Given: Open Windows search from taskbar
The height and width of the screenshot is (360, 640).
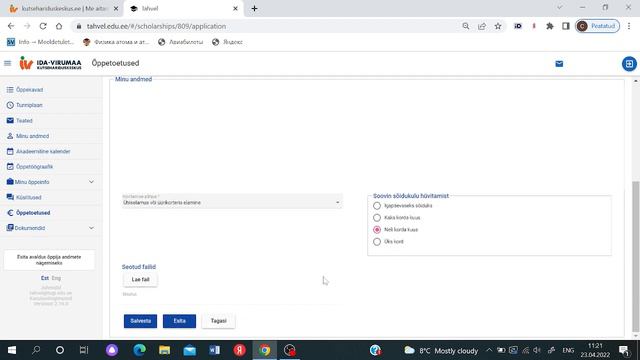Looking at the screenshot, I should tap(36, 350).
